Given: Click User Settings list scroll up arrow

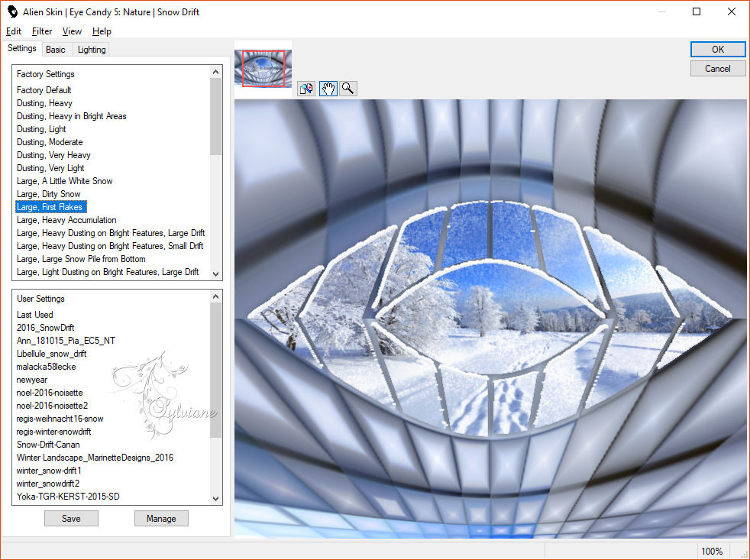Looking at the screenshot, I should coord(215,296).
